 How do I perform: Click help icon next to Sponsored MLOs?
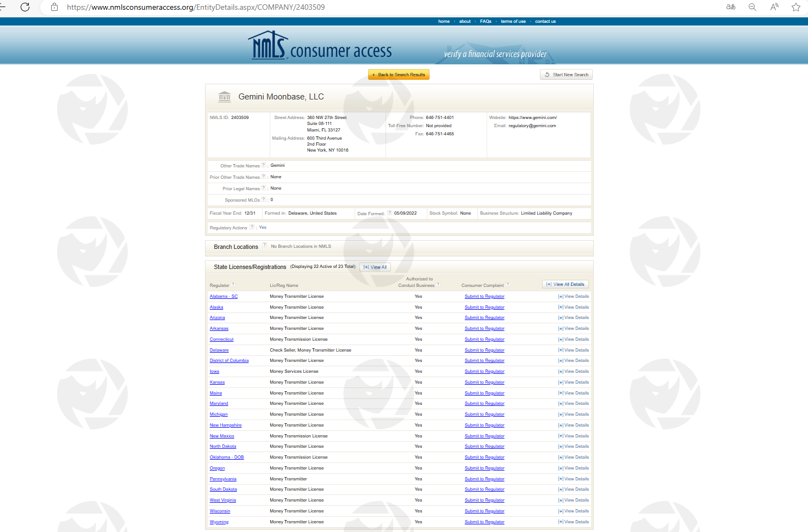click(264, 199)
